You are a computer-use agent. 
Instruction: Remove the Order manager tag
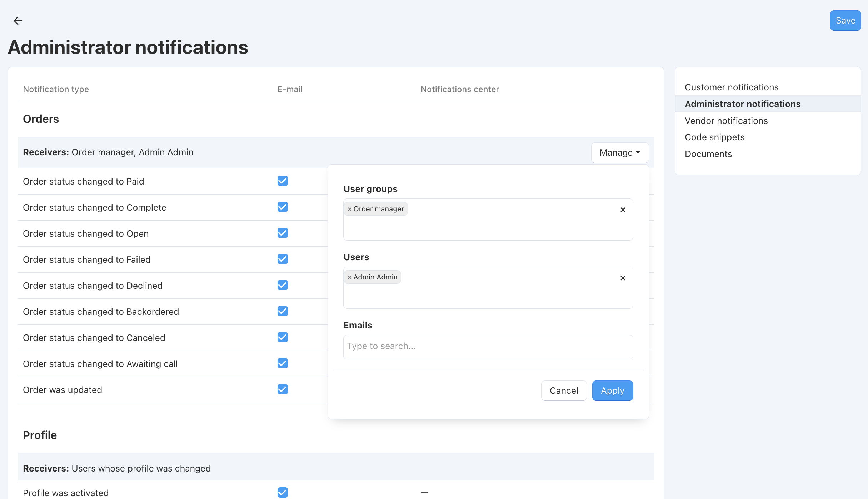click(x=350, y=209)
